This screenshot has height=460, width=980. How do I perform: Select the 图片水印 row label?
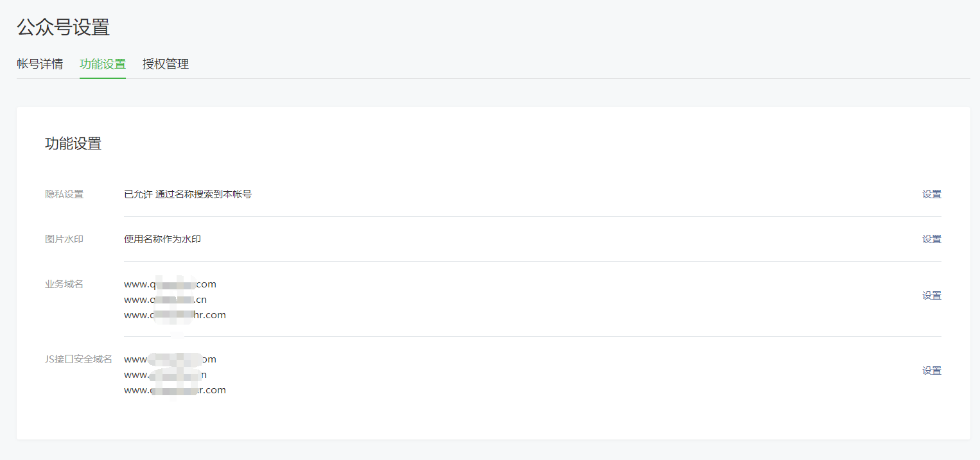tap(64, 239)
